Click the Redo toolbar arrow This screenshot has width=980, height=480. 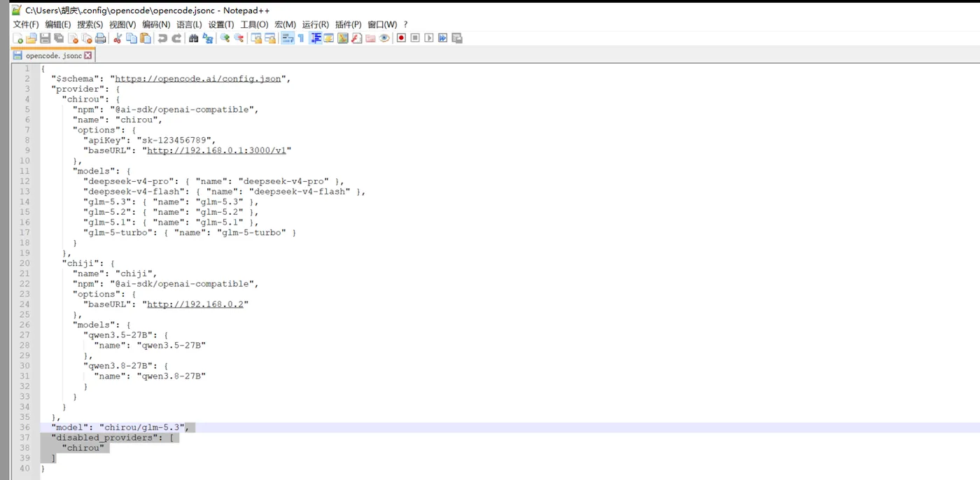(x=176, y=38)
